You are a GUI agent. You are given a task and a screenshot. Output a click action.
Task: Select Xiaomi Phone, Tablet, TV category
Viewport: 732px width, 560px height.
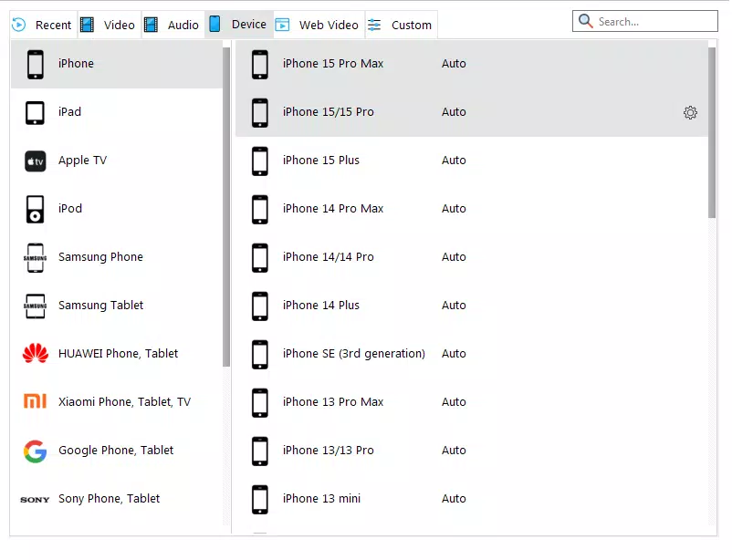[x=124, y=402]
